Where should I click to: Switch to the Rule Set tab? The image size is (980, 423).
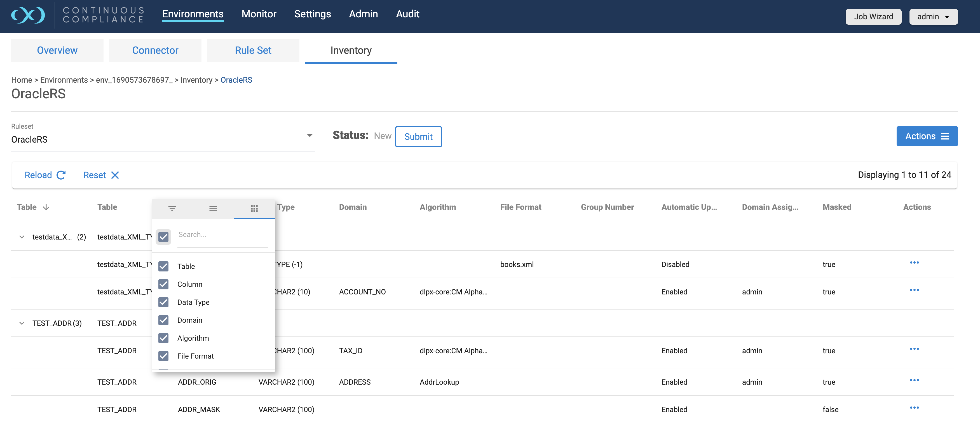coord(253,50)
